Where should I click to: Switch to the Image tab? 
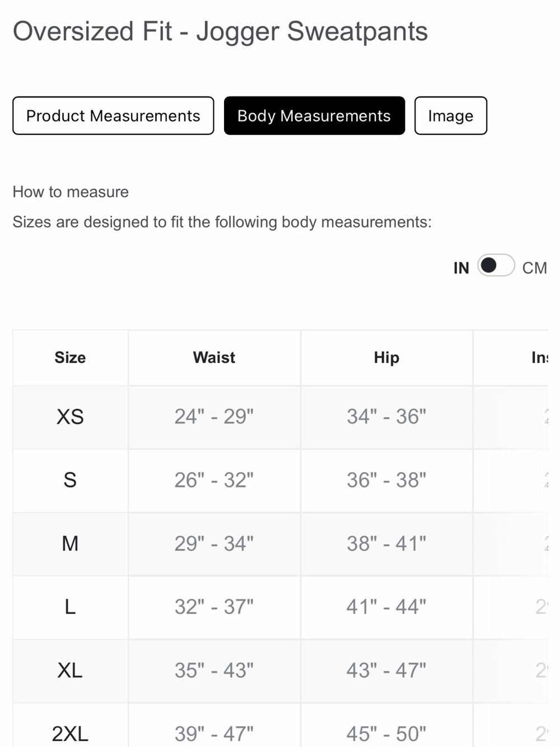click(x=451, y=115)
